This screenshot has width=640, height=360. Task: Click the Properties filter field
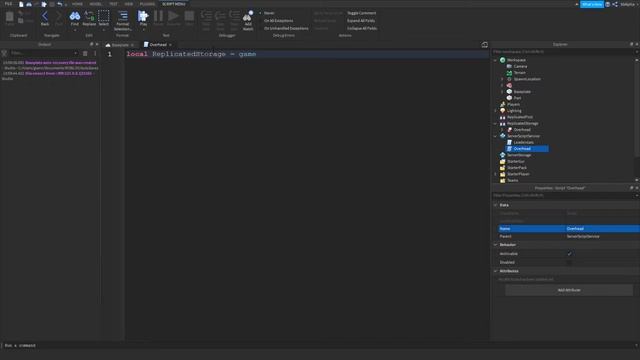tap(563, 196)
